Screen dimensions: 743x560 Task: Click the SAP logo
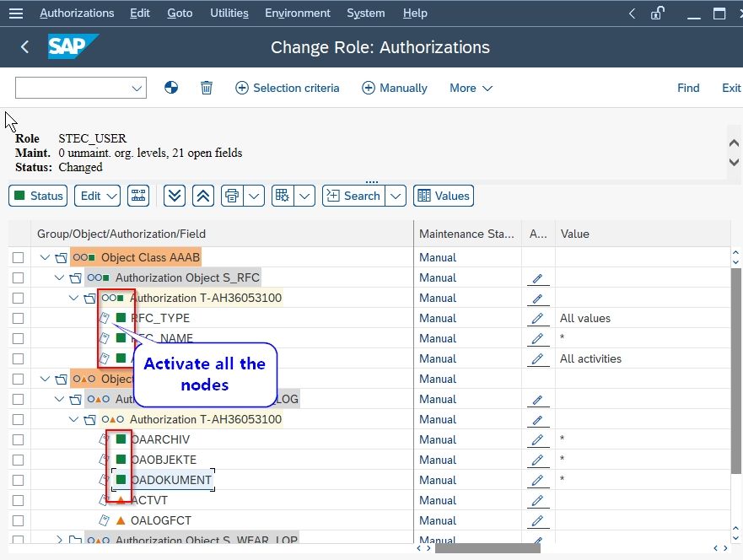point(73,46)
